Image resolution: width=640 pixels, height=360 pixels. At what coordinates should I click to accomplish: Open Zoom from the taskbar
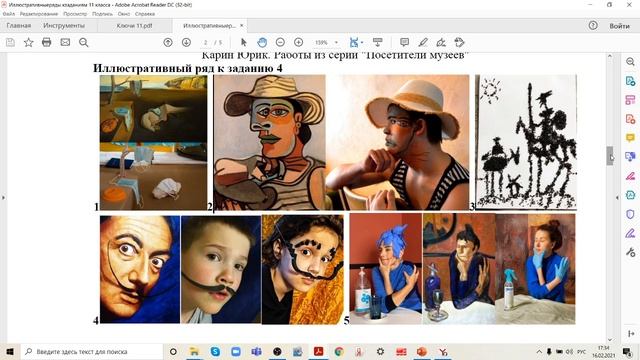tap(236, 351)
